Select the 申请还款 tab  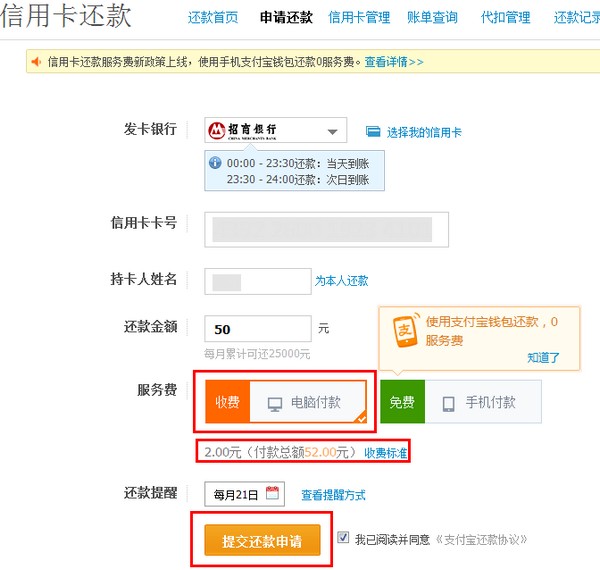(286, 17)
